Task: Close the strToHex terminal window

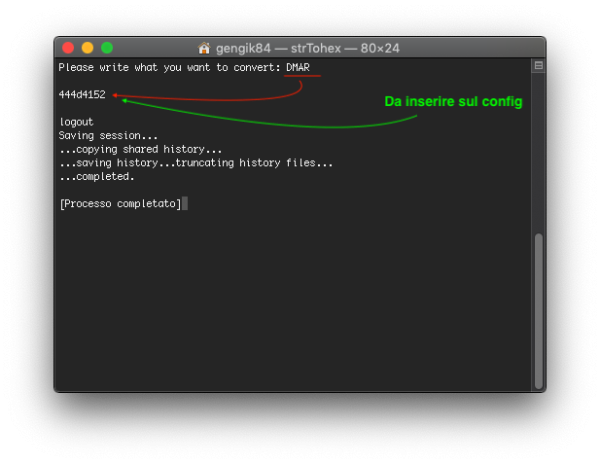Action: (68, 48)
